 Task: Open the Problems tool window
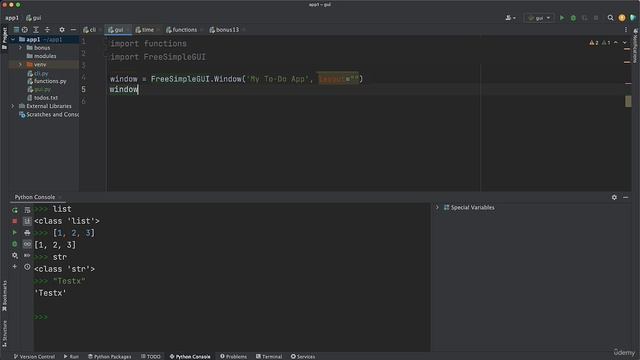point(233,357)
